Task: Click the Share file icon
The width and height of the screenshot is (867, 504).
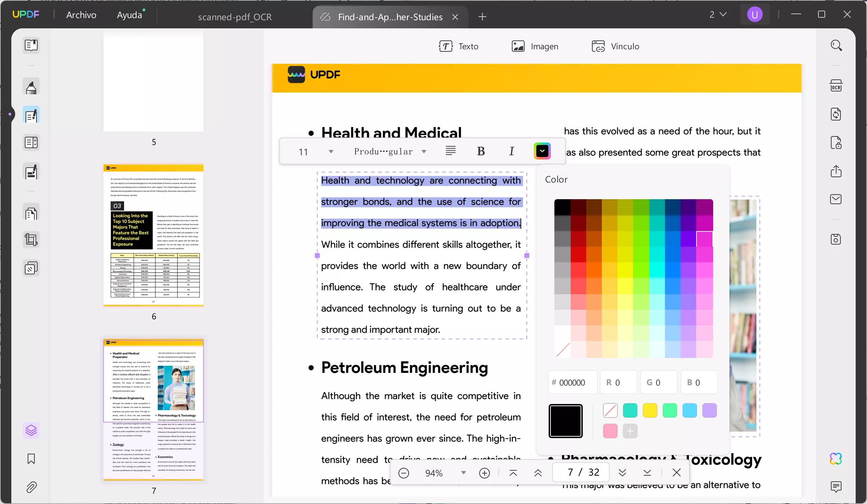Action: (836, 171)
